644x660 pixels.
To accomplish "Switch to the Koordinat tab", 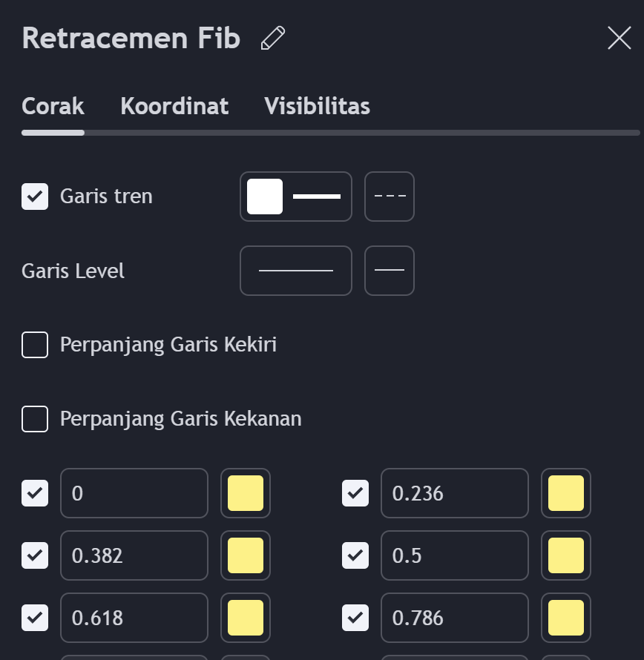I will coord(174,106).
